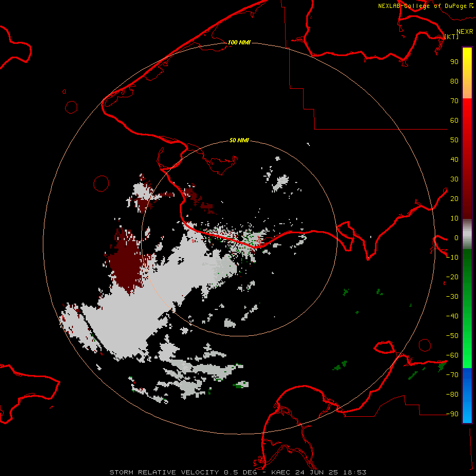Click the -20 scale value

(452, 277)
